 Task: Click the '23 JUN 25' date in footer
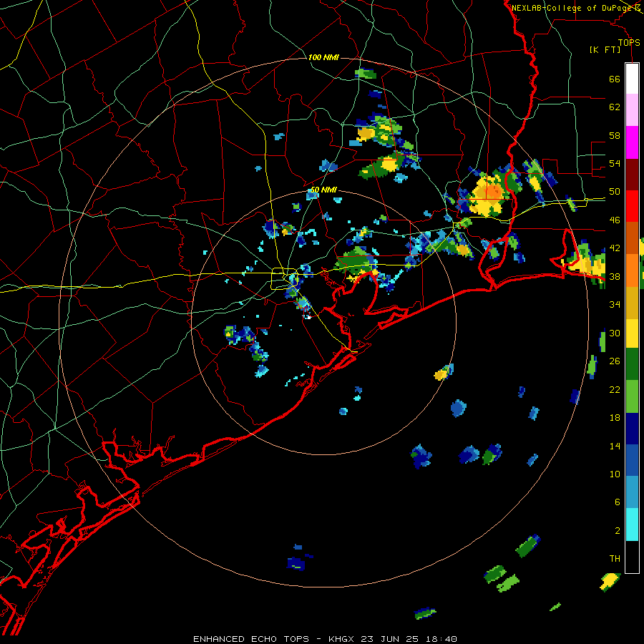[x=389, y=639]
